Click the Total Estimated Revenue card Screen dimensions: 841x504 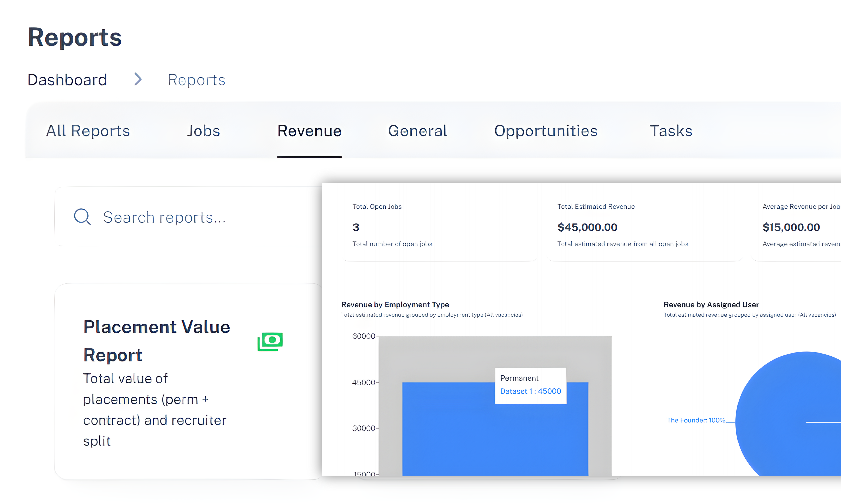pos(644,226)
